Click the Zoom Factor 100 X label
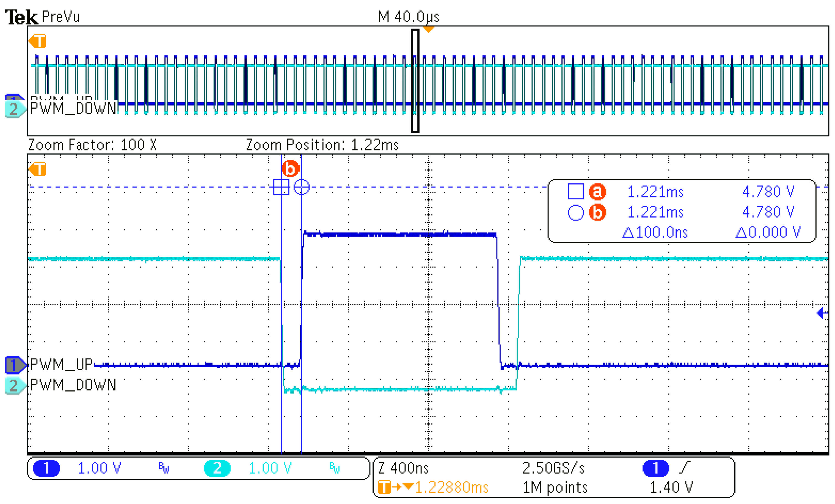This screenshot has height=504, width=835. tap(92, 145)
